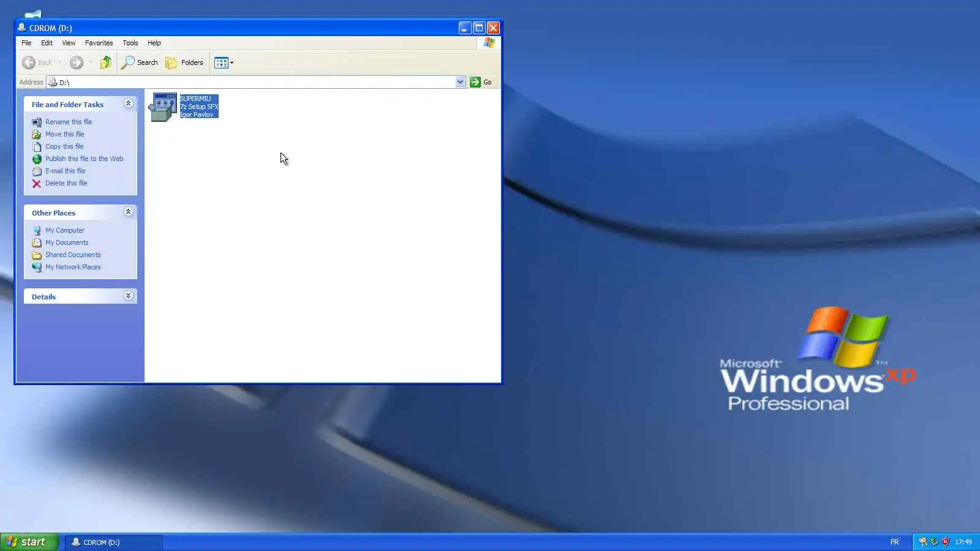Expand the Details panel
The width and height of the screenshot is (980, 551).
tap(128, 296)
